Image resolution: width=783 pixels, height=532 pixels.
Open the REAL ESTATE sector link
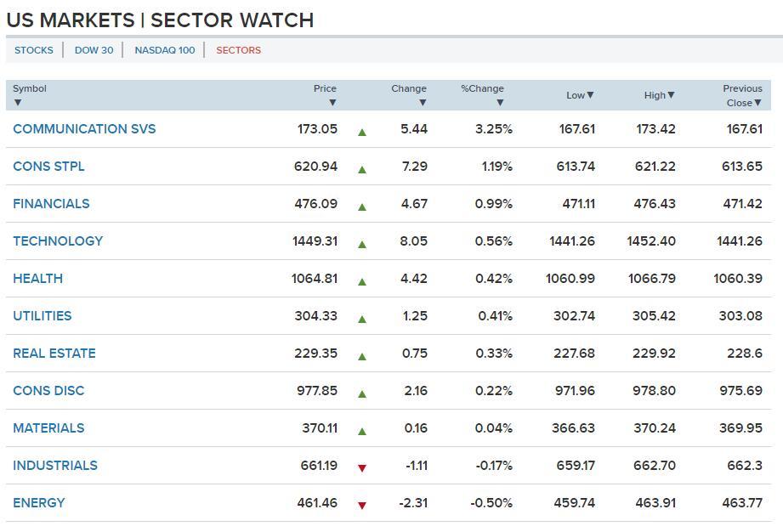pyautogui.click(x=54, y=354)
